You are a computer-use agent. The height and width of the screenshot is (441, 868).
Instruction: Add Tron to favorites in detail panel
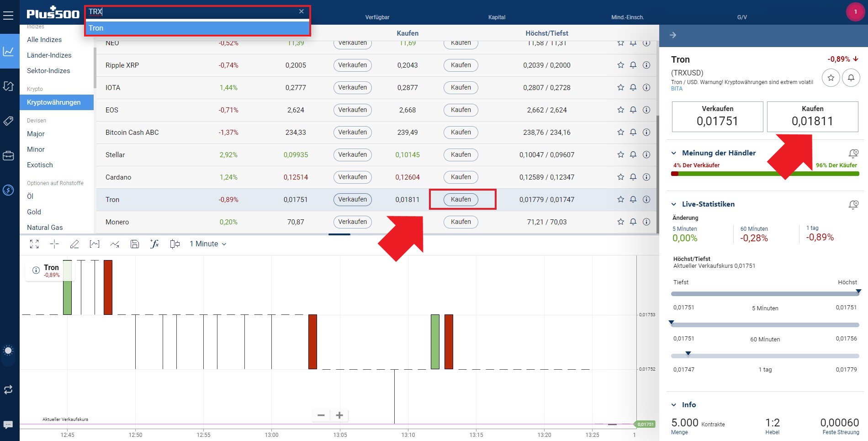coord(831,78)
